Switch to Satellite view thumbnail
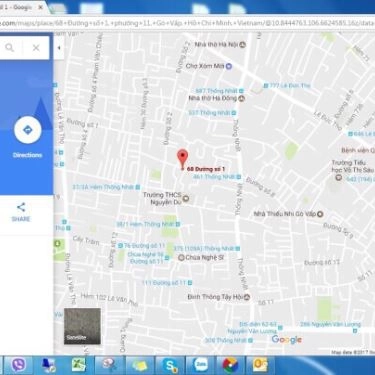This screenshot has height=375, width=375. [x=82, y=326]
